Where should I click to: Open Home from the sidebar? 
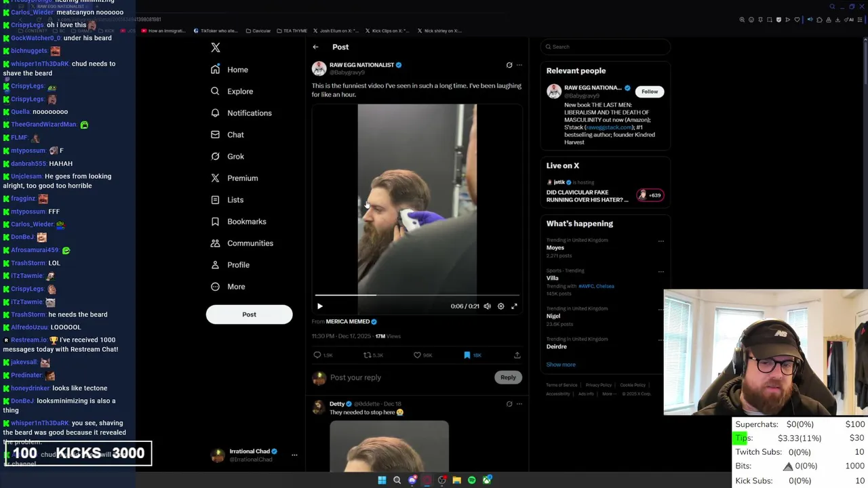click(x=229, y=70)
